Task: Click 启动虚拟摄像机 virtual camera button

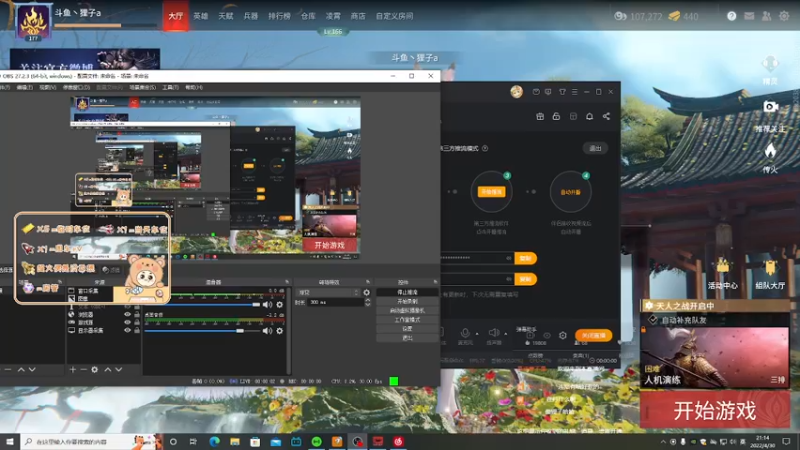Action: 407,311
